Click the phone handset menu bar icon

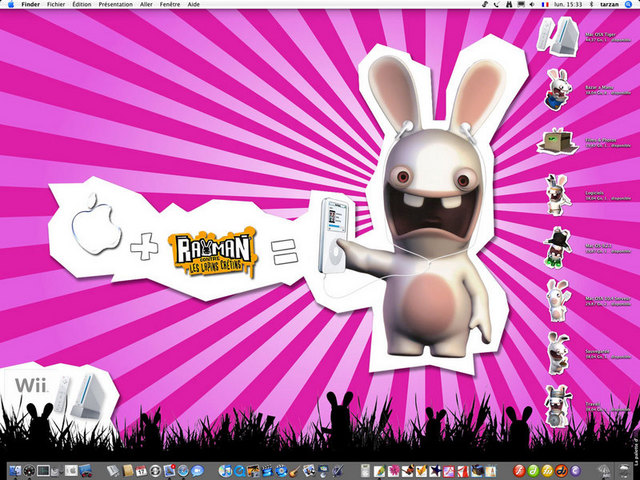coord(496,4)
